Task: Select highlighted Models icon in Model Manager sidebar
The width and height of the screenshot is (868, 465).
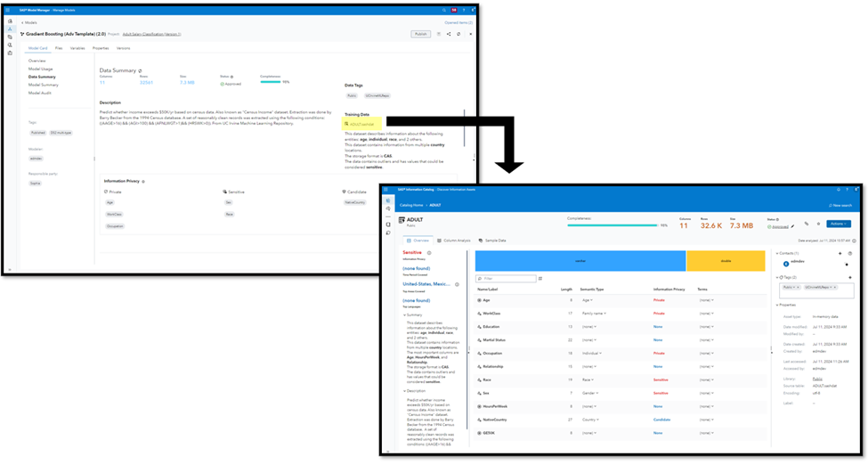Action: (x=10, y=29)
